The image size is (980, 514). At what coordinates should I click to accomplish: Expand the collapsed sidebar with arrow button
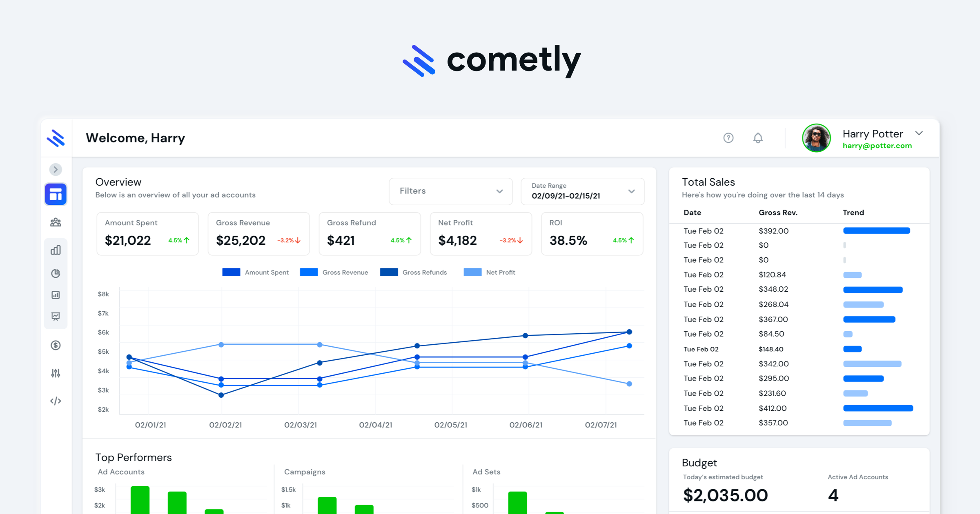pyautogui.click(x=56, y=169)
